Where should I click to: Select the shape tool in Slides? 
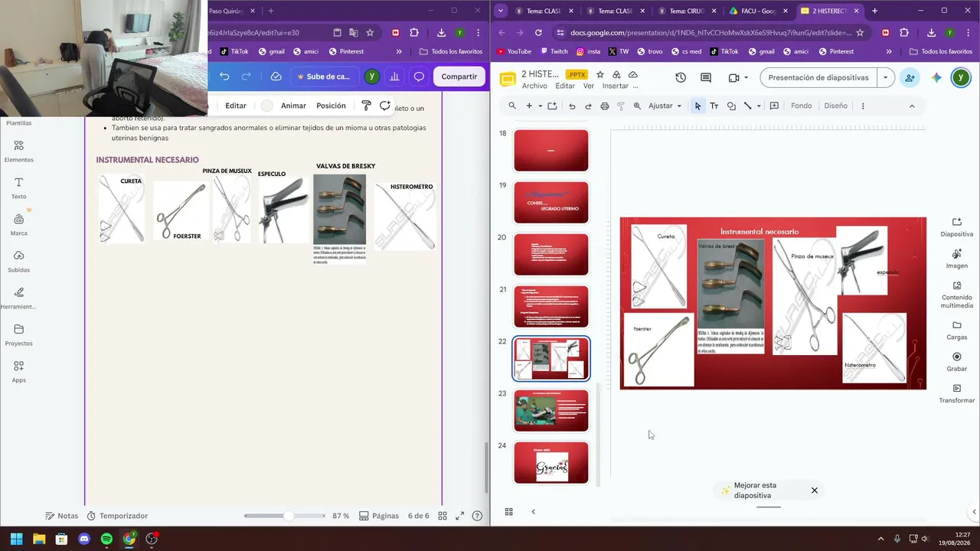731,106
